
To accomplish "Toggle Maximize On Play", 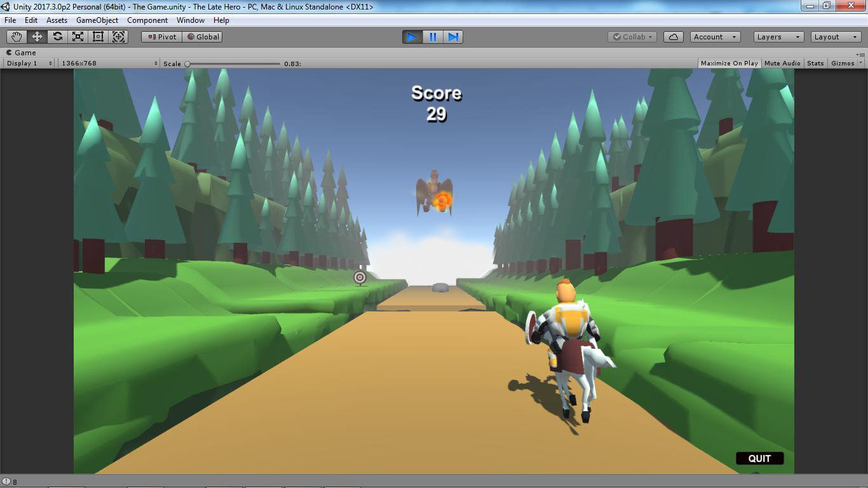I will 729,63.
